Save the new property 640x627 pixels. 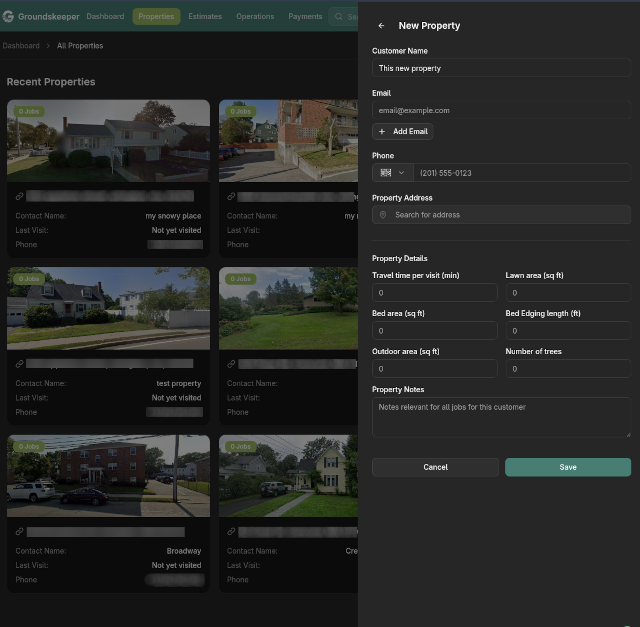click(567, 467)
